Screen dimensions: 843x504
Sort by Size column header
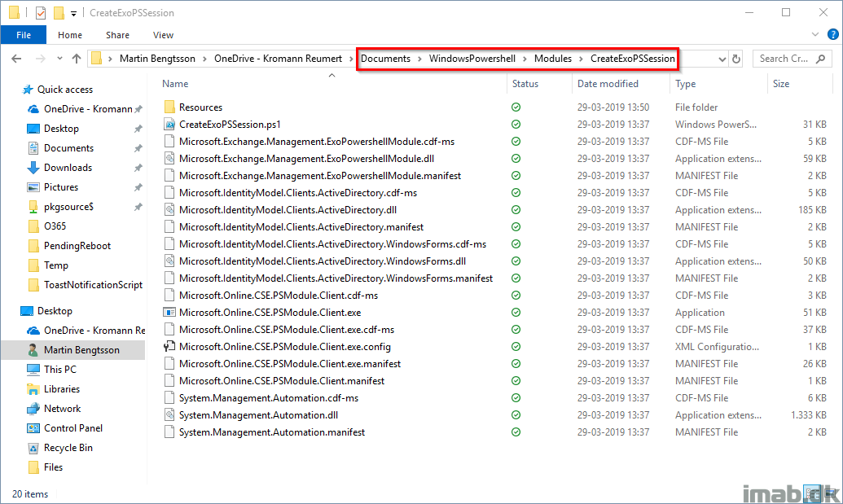pos(781,84)
